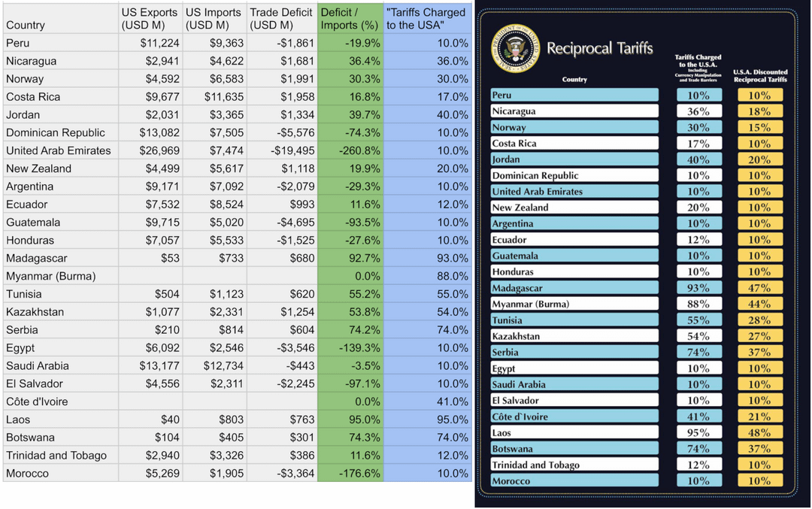Select Morocco's -176.6% deficit cell

coord(350,474)
